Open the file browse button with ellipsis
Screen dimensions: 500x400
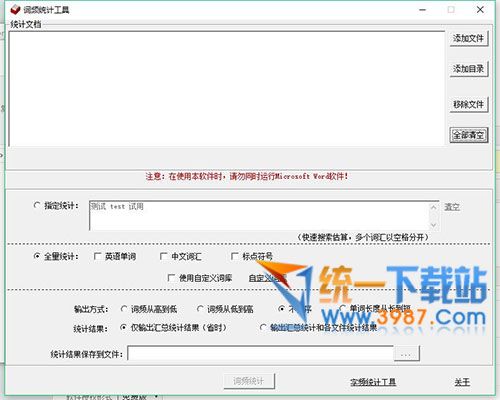pos(406,354)
